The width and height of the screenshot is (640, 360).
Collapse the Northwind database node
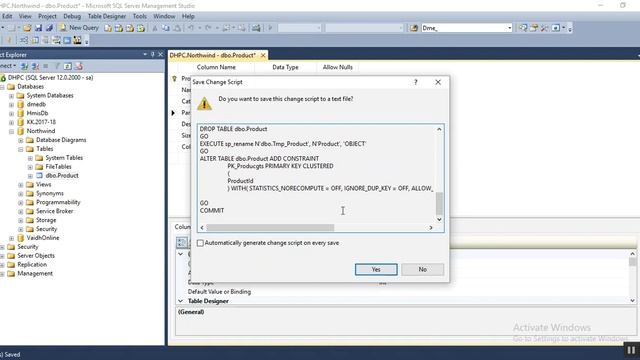click(11, 131)
